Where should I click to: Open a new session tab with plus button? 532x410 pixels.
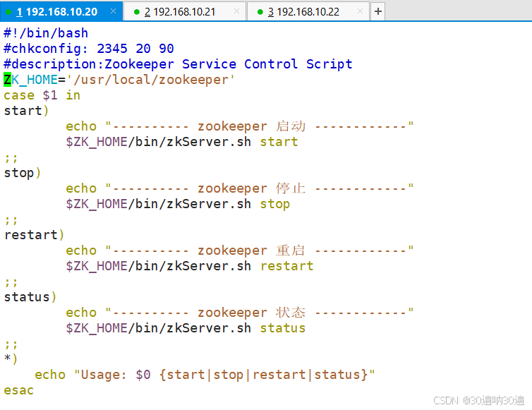[378, 11]
